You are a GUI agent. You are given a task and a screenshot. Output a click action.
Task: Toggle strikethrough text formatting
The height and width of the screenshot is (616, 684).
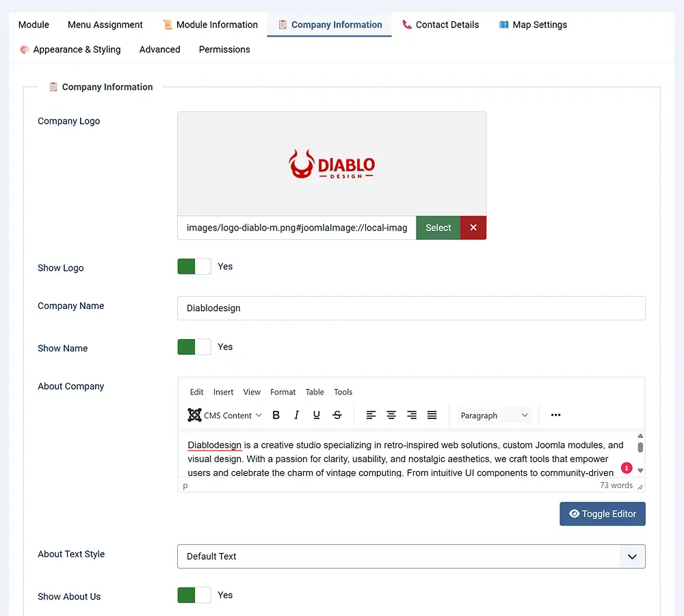tap(337, 415)
